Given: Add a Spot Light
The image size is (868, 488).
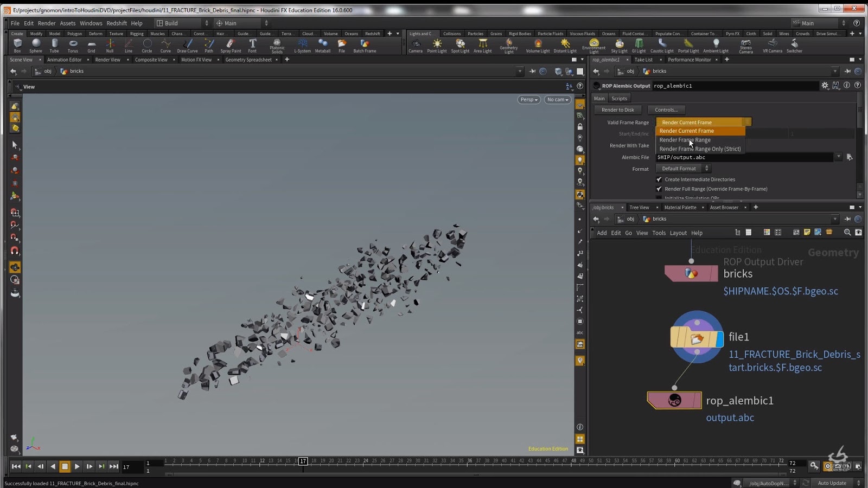Looking at the screenshot, I should click(x=460, y=46).
